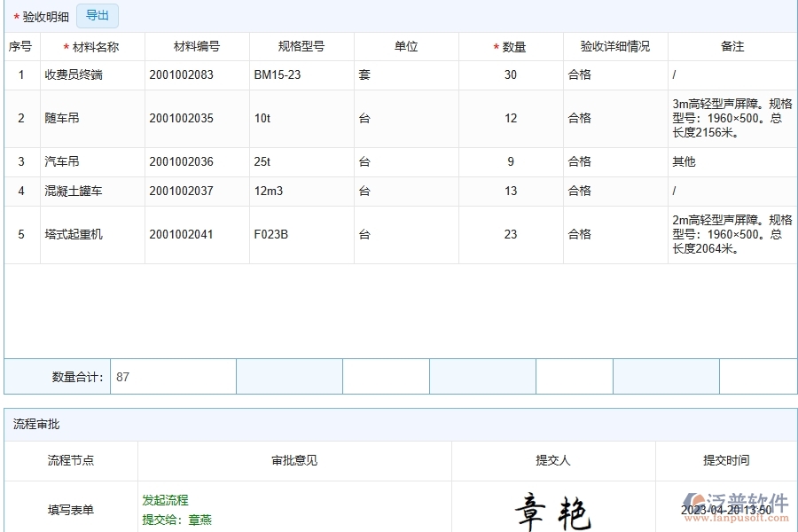The width and height of the screenshot is (798, 532).
Task: Click the 导出 (Export) button
Action: coord(97,15)
